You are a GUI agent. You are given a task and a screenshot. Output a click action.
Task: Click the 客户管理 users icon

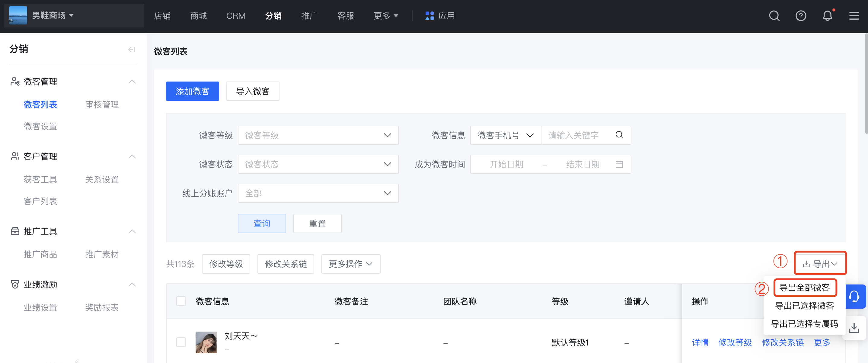pyautogui.click(x=15, y=156)
